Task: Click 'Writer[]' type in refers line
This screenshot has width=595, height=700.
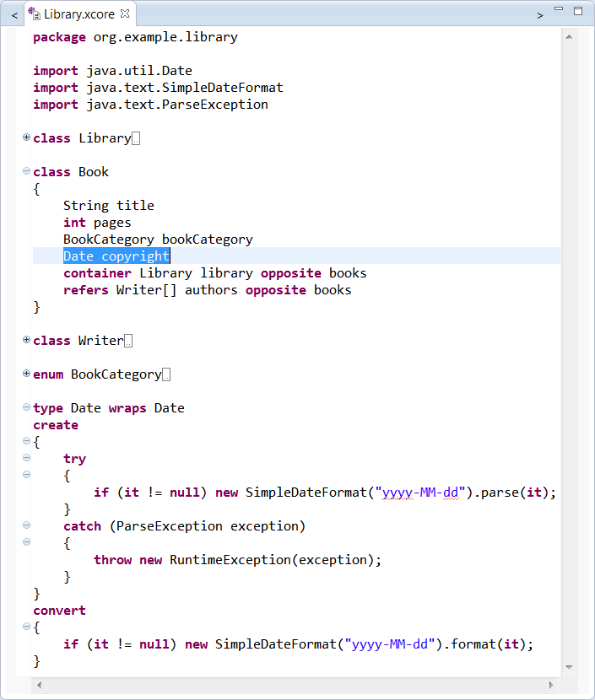Action: point(147,290)
